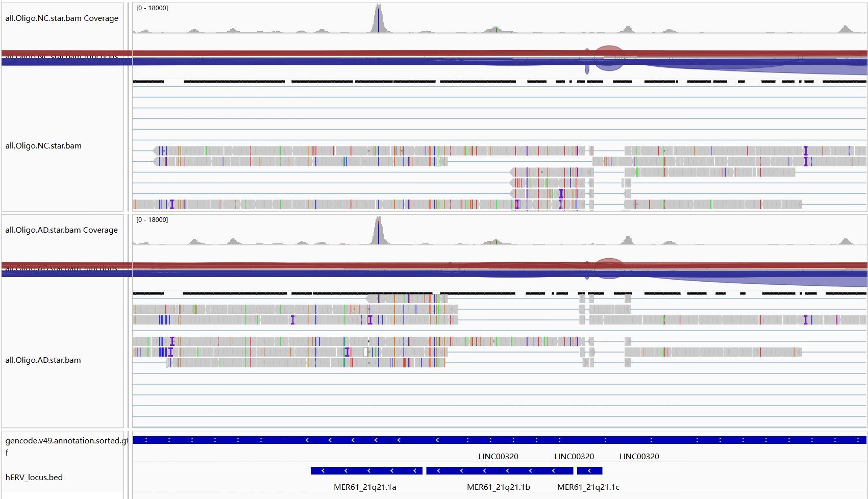Click the NC track data range label
The image size is (868, 499).
tap(152, 8)
